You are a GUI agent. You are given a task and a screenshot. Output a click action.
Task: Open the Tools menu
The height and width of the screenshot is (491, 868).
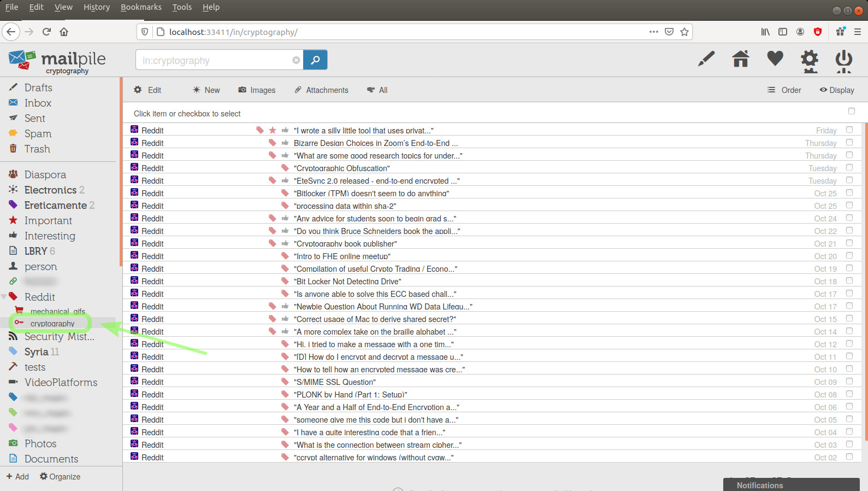(x=182, y=7)
